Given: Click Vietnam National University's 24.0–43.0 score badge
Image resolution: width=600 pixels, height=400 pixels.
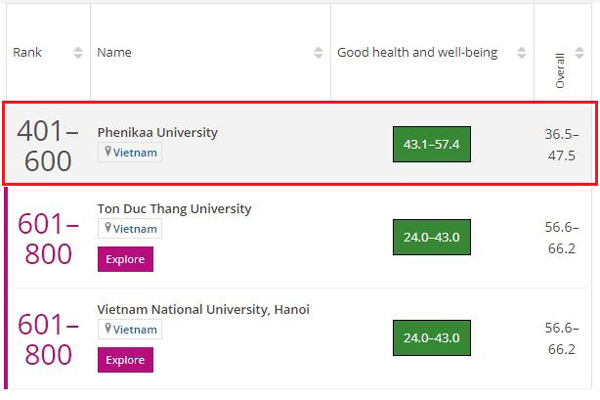Looking at the screenshot, I should [431, 338].
